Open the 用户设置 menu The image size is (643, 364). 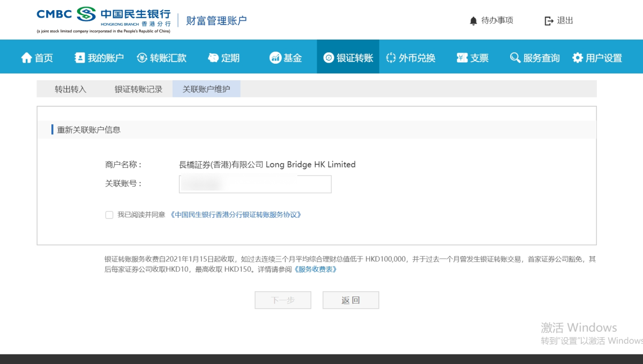pos(597,58)
